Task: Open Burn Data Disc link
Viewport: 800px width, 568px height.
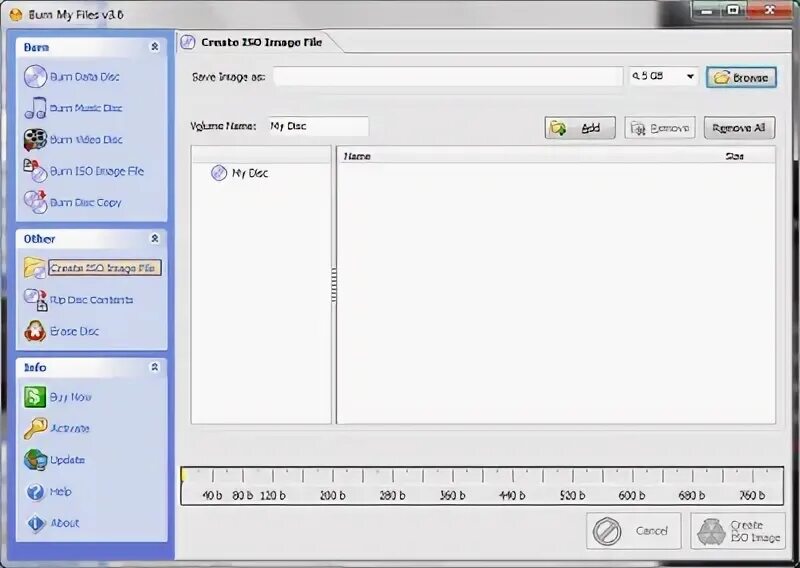Action: coord(85,77)
